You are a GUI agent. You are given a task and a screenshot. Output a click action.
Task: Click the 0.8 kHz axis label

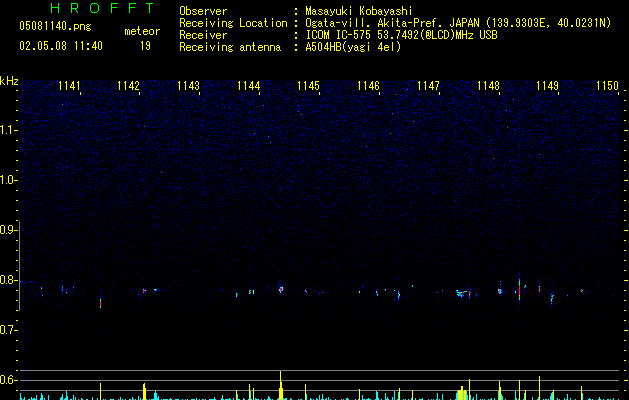(x=9, y=280)
